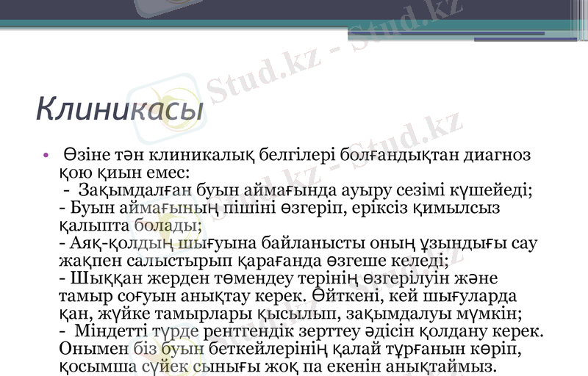The width and height of the screenshot is (588, 376).
Task: Click the line "қан, жүйке тамырлары қысылып"
Action: click(x=290, y=314)
